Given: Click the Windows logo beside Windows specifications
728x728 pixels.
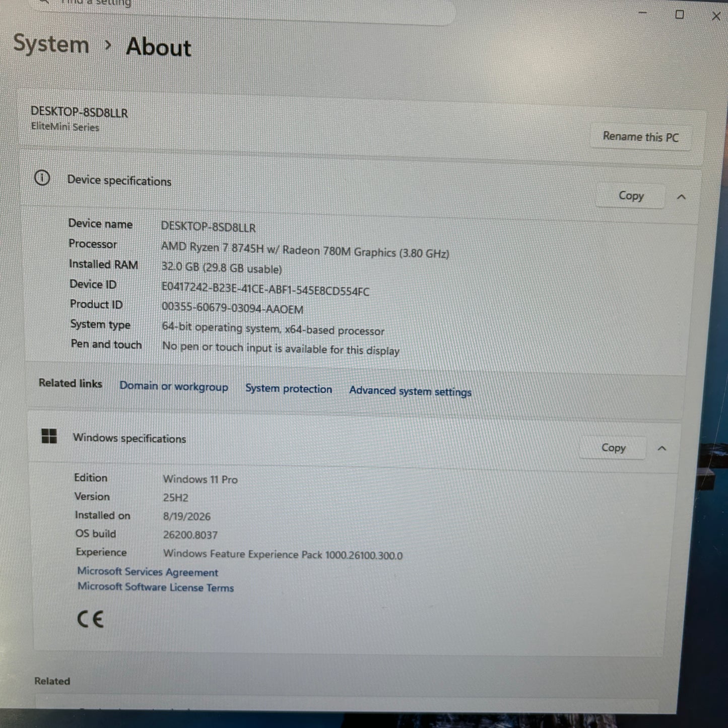Looking at the screenshot, I should coord(49,436).
